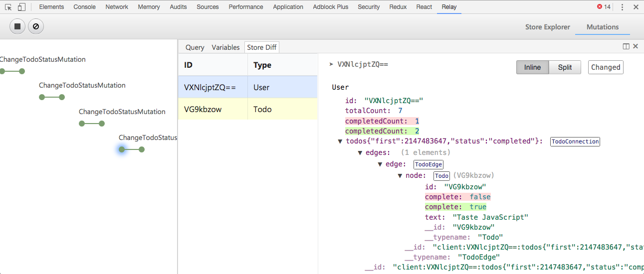This screenshot has height=274, width=644.
Task: Switch the diff view to Split
Action: coord(565,67)
